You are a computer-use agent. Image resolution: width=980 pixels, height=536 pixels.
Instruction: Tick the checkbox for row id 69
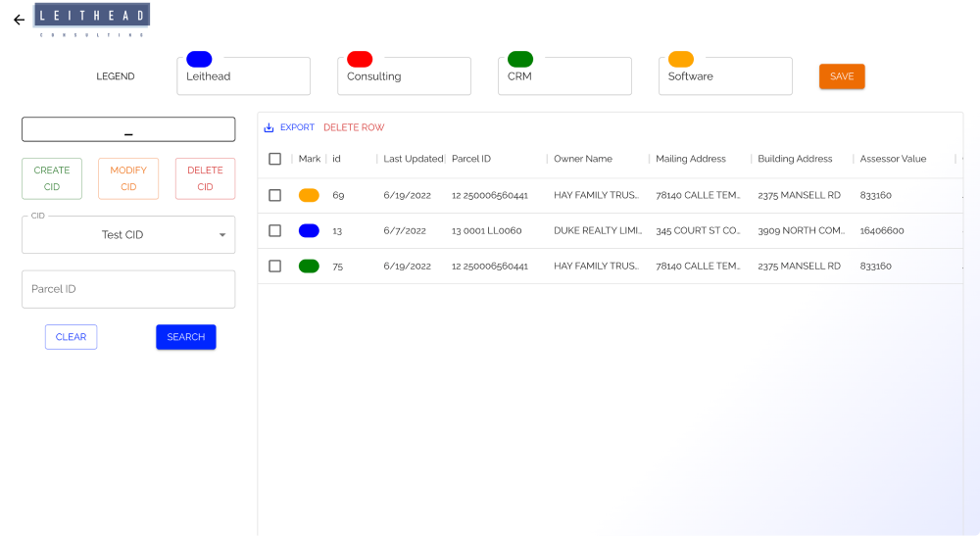[275, 196]
